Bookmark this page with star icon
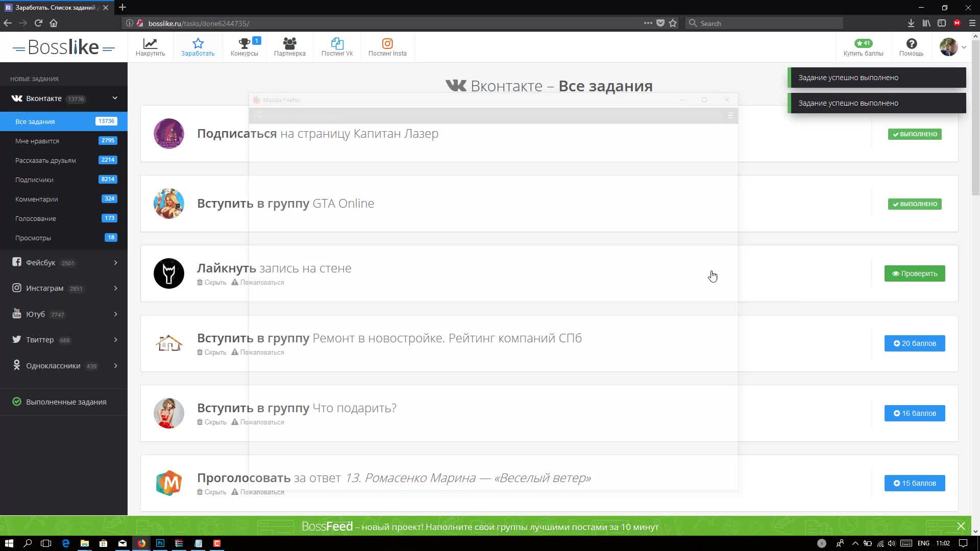The width and height of the screenshot is (980, 551). click(673, 23)
